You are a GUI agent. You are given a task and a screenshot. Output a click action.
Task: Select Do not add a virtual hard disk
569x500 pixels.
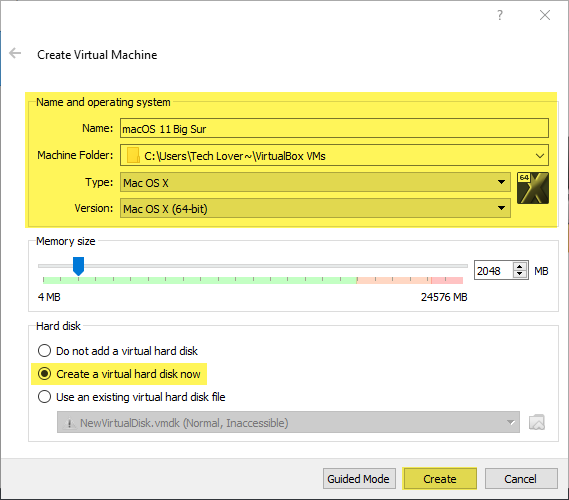pos(118,351)
